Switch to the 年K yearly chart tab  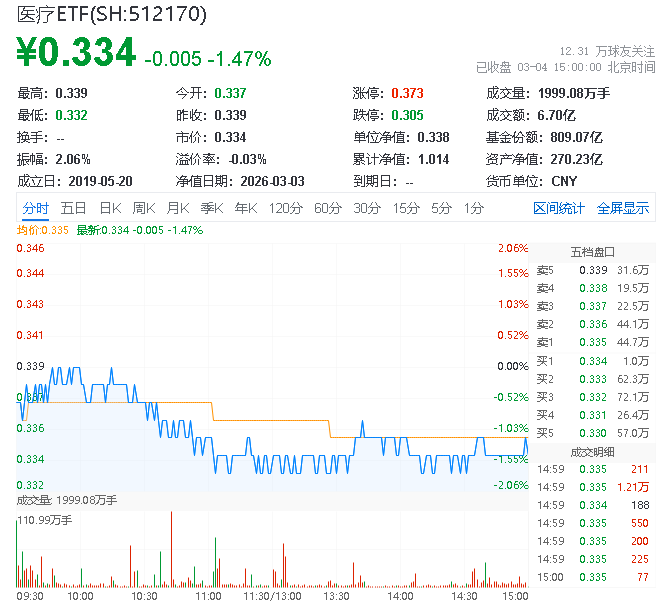point(245,208)
